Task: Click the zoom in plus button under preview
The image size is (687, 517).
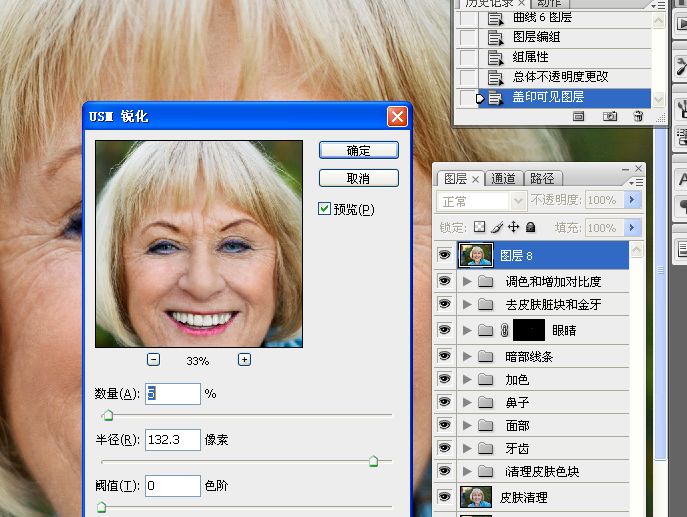Action: click(244, 360)
